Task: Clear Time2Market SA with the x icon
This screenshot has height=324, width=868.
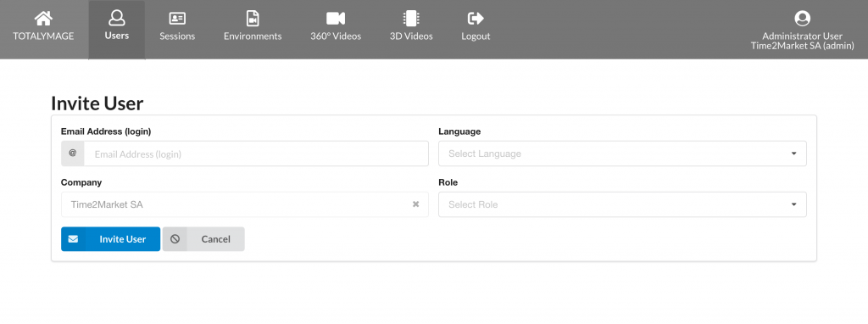Action: [x=415, y=204]
